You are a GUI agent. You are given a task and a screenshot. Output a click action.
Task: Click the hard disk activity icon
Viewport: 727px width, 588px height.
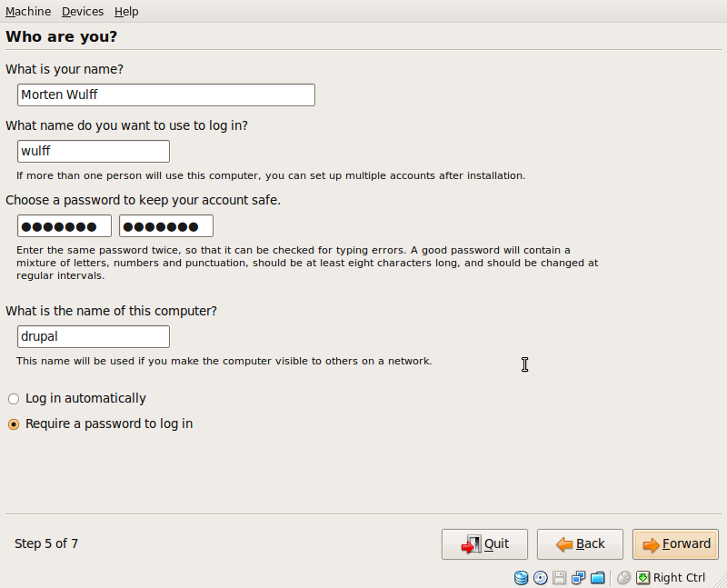[x=521, y=578]
